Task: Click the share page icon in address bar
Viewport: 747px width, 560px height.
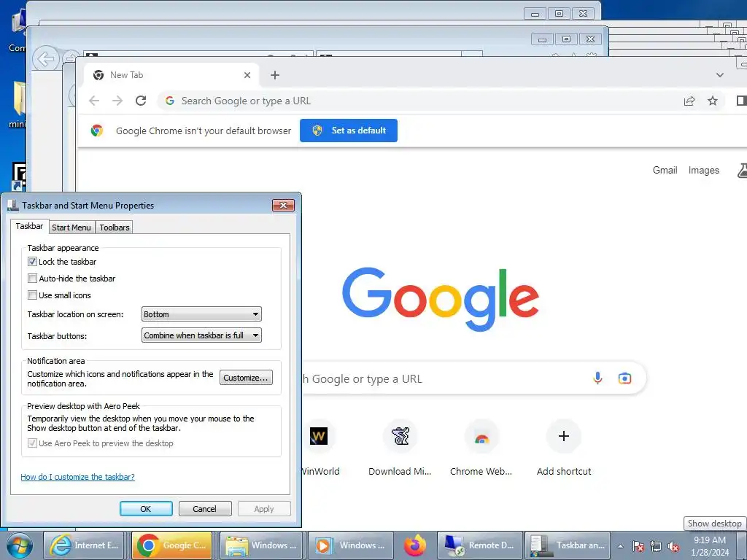Action: point(689,101)
